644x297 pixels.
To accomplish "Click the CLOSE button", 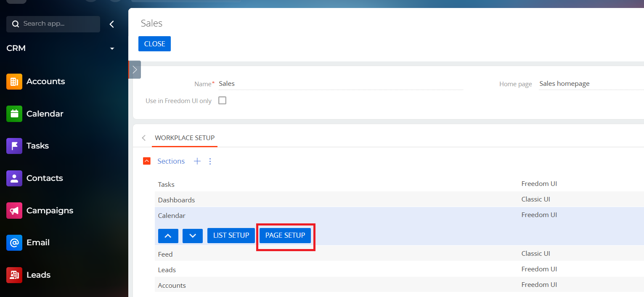I will 154,44.
